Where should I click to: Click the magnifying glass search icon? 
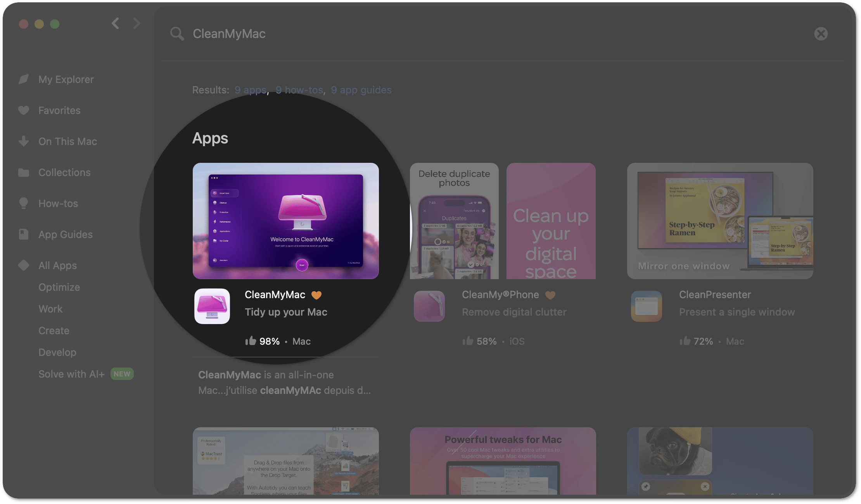[177, 34]
